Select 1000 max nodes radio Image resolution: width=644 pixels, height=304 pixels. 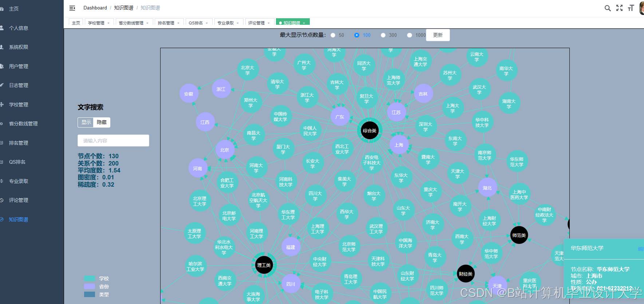[x=410, y=35]
